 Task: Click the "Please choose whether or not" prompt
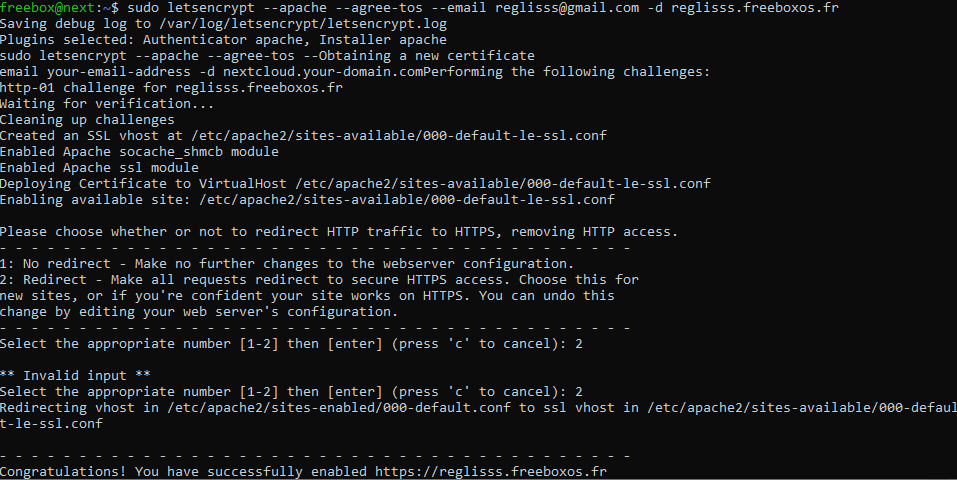tap(338, 232)
